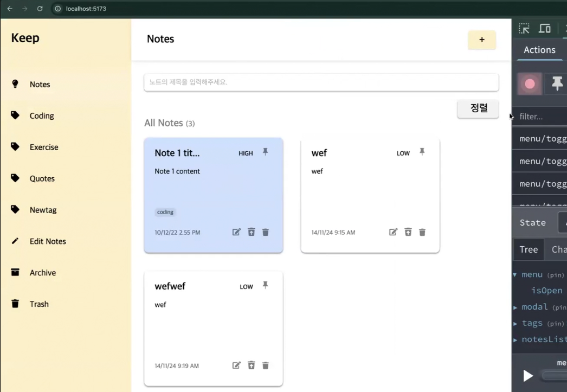567x392 pixels.
Task: Reload the page in the browser
Action: 40,9
